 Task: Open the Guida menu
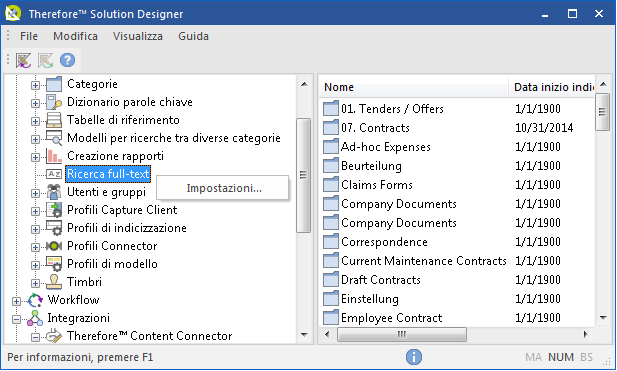click(193, 36)
